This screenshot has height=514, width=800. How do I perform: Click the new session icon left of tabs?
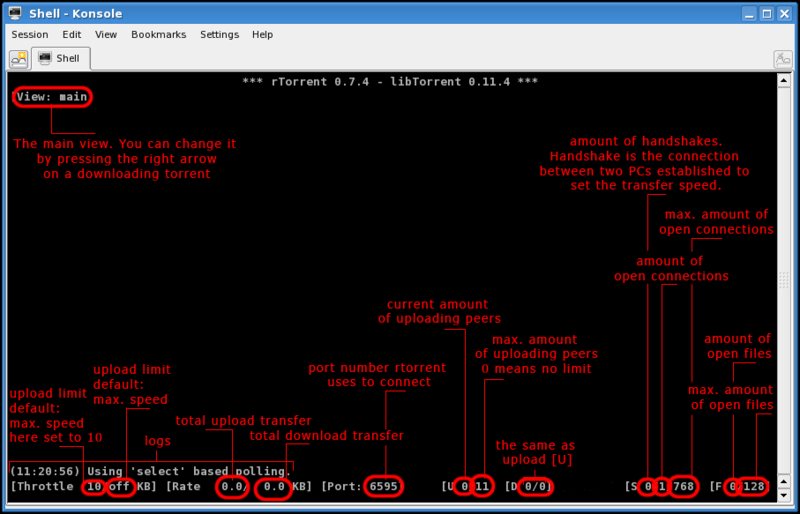(x=19, y=59)
